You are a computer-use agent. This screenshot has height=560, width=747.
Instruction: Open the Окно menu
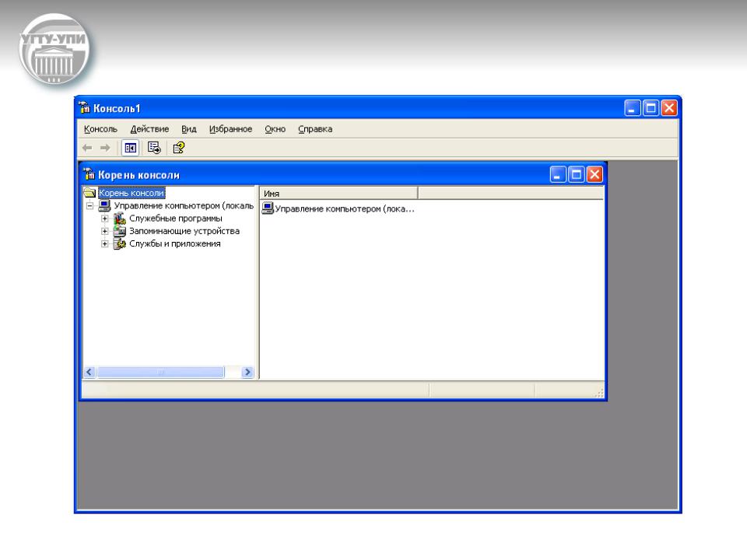pyautogui.click(x=275, y=129)
